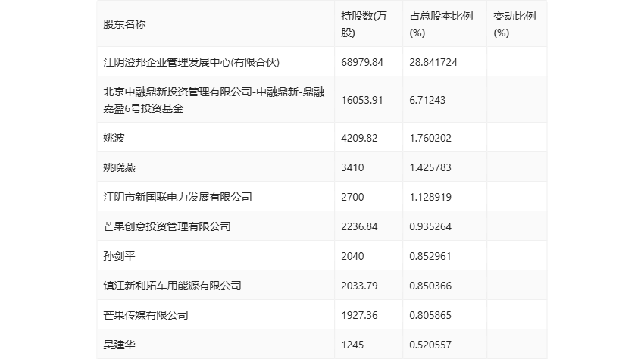This screenshot has width=644, height=359.
Task: Select shareholder 吴建华
Action: pyautogui.click(x=119, y=345)
